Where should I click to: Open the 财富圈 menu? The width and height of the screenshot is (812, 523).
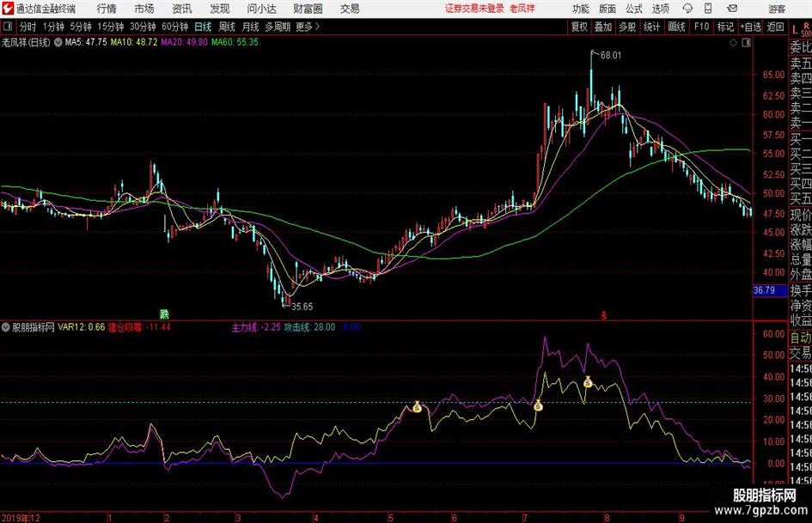point(308,9)
